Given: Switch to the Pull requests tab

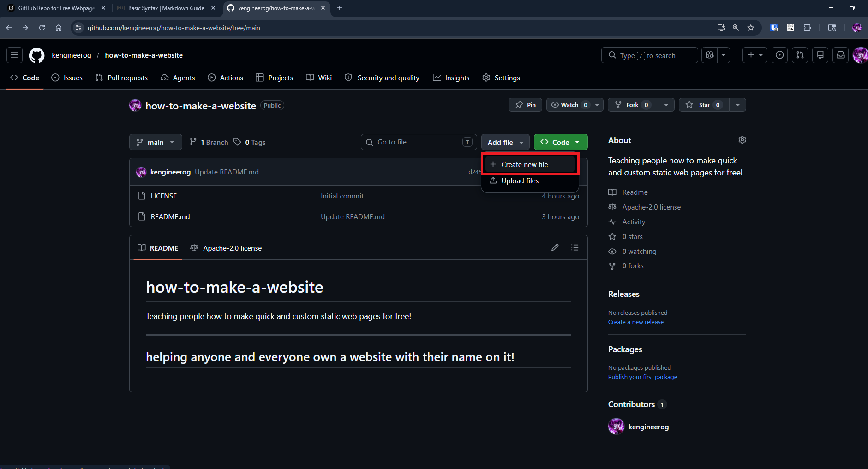Looking at the screenshot, I should [121, 78].
